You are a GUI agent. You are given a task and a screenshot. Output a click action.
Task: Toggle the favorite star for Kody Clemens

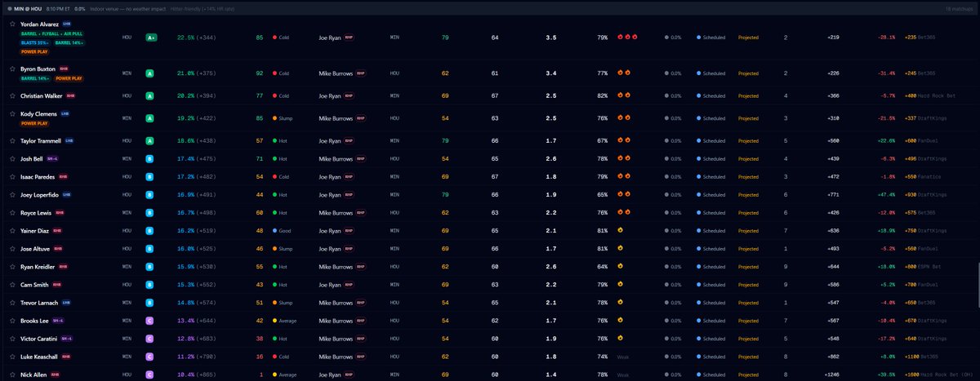[x=12, y=113]
